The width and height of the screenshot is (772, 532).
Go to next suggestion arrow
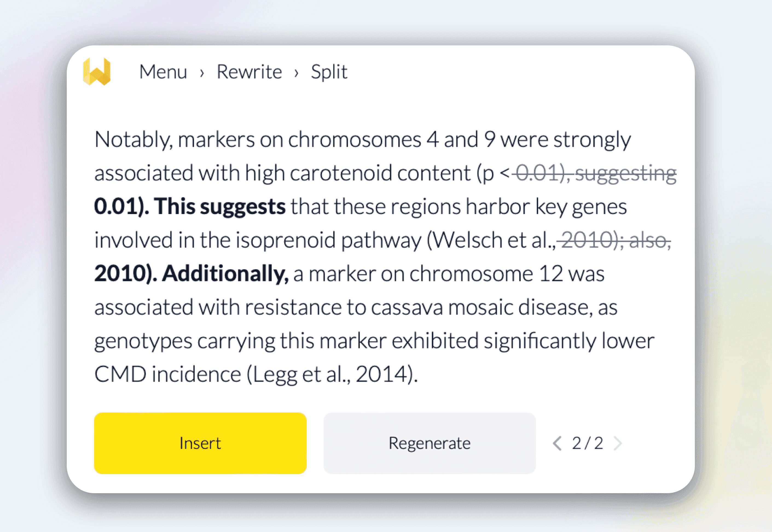pyautogui.click(x=618, y=443)
